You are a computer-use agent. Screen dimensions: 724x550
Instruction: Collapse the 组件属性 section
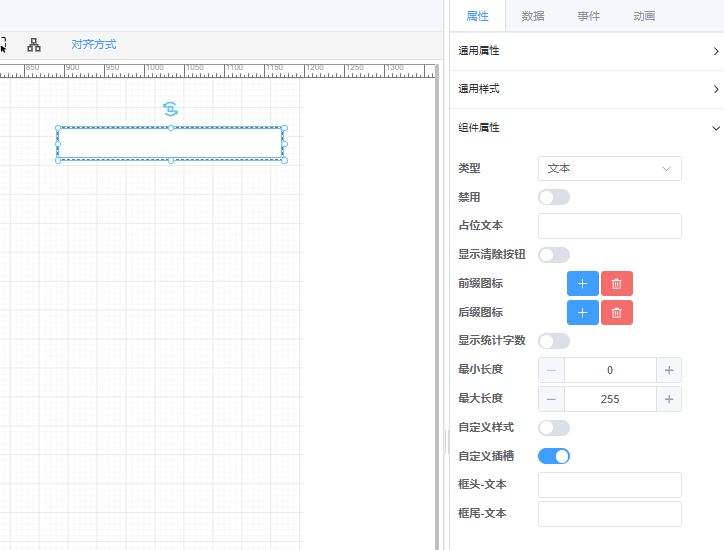pos(586,128)
